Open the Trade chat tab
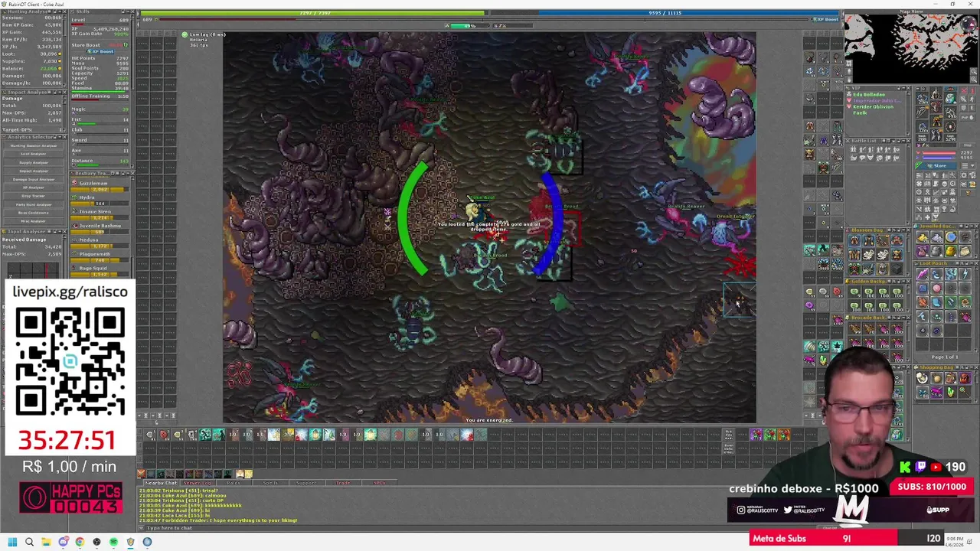 pyautogui.click(x=343, y=483)
